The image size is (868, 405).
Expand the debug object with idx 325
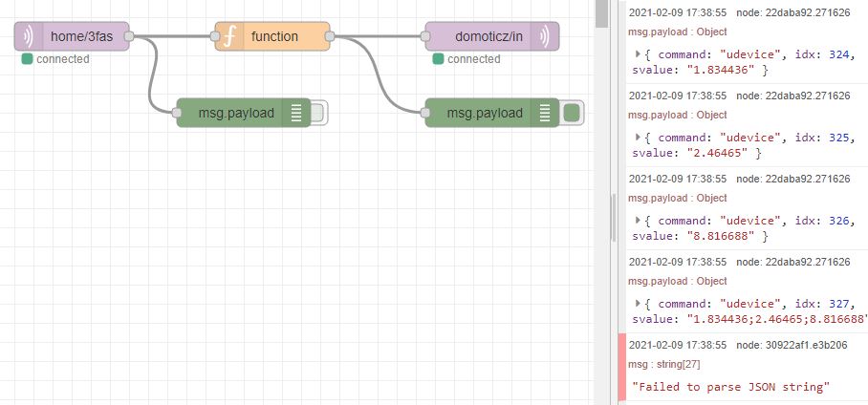click(638, 138)
